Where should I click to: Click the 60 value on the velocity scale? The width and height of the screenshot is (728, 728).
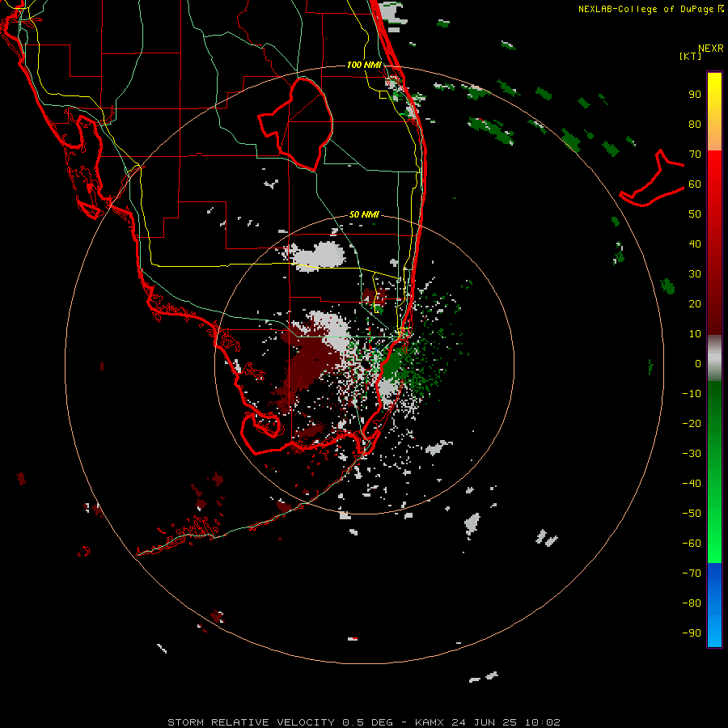coord(695,184)
